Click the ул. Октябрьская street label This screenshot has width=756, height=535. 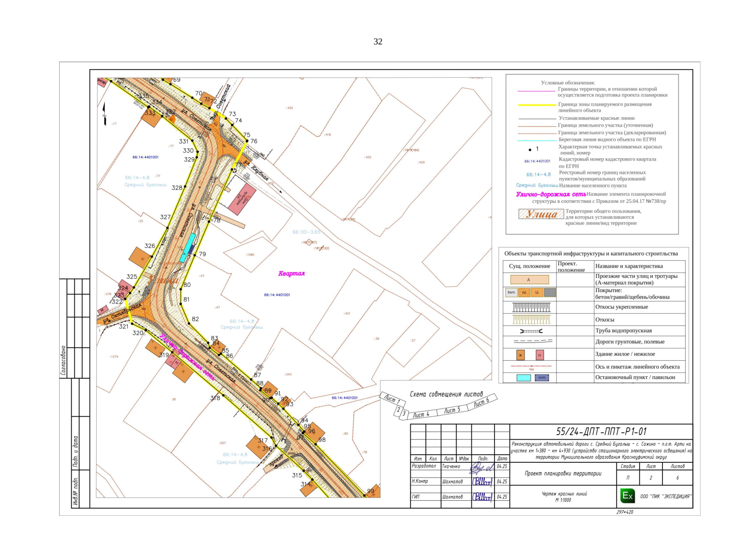click(x=122, y=313)
